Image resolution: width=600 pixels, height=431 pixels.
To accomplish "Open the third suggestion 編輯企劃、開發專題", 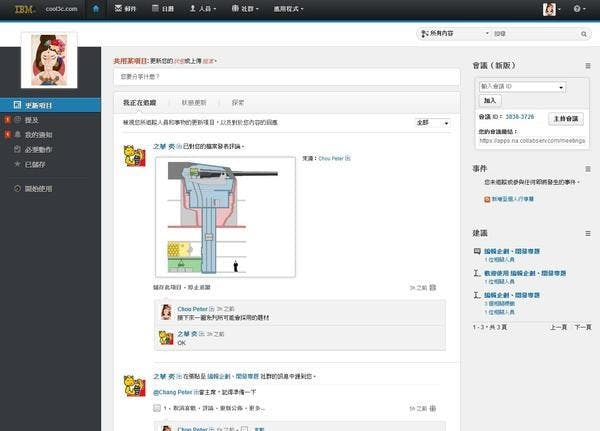I will pyautogui.click(x=512, y=295).
